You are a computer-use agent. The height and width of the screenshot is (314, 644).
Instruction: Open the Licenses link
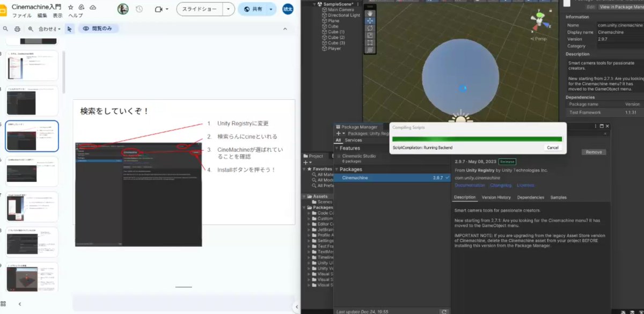pyautogui.click(x=525, y=185)
